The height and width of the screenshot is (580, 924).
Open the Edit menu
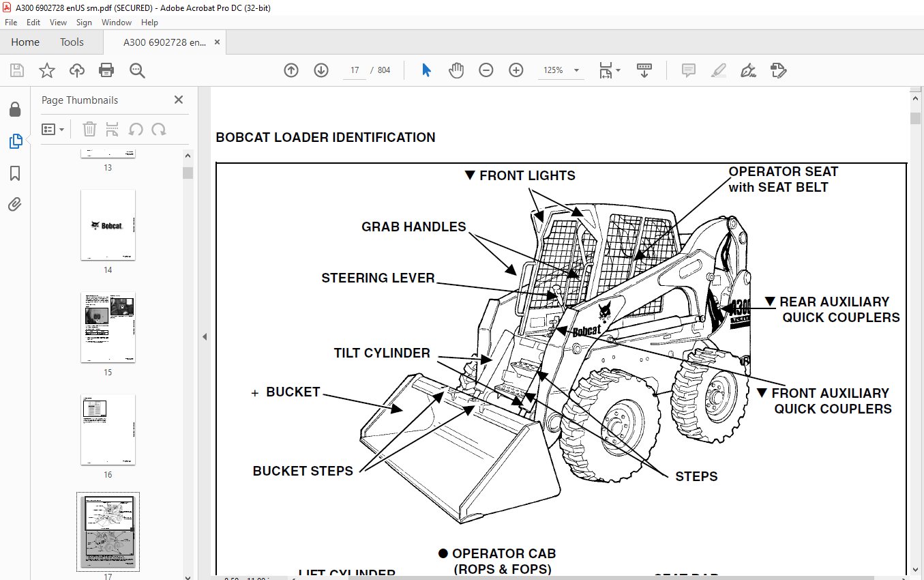(33, 23)
